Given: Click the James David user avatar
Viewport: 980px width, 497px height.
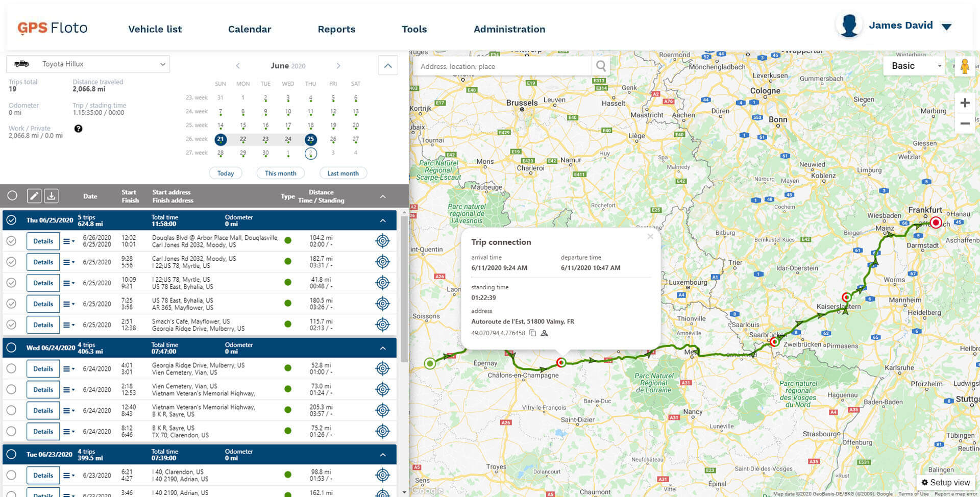Looking at the screenshot, I should (x=849, y=26).
